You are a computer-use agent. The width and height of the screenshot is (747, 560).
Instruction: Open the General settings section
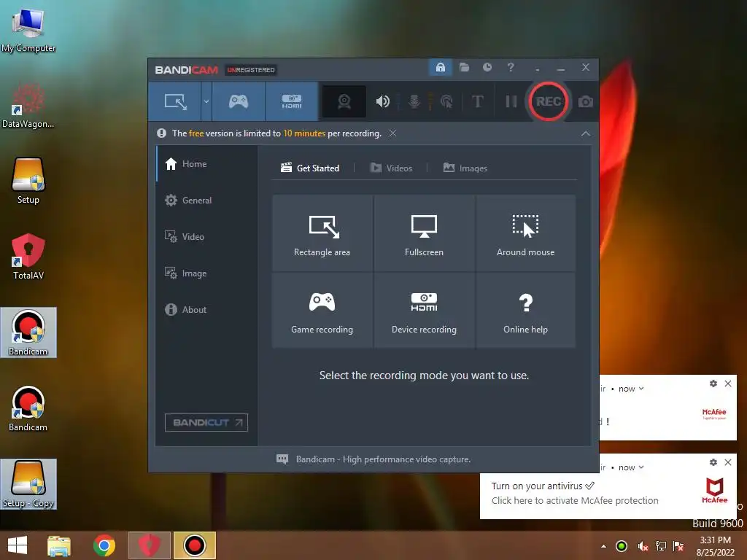pos(206,201)
